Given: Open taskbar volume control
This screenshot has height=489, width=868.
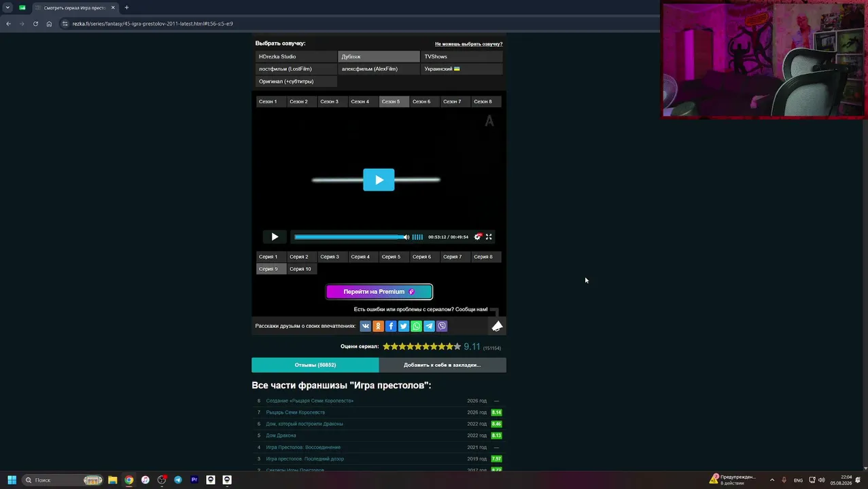Looking at the screenshot, I should click(822, 480).
